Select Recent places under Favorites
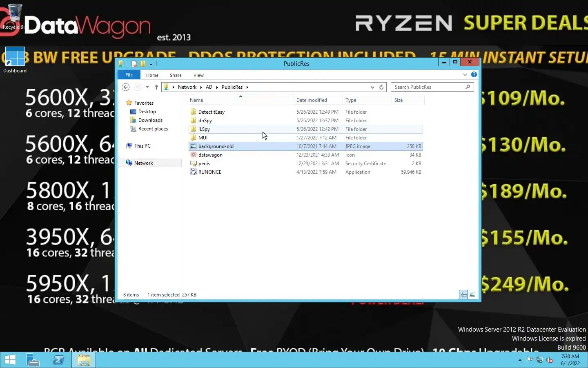The image size is (588, 368). pos(153,129)
